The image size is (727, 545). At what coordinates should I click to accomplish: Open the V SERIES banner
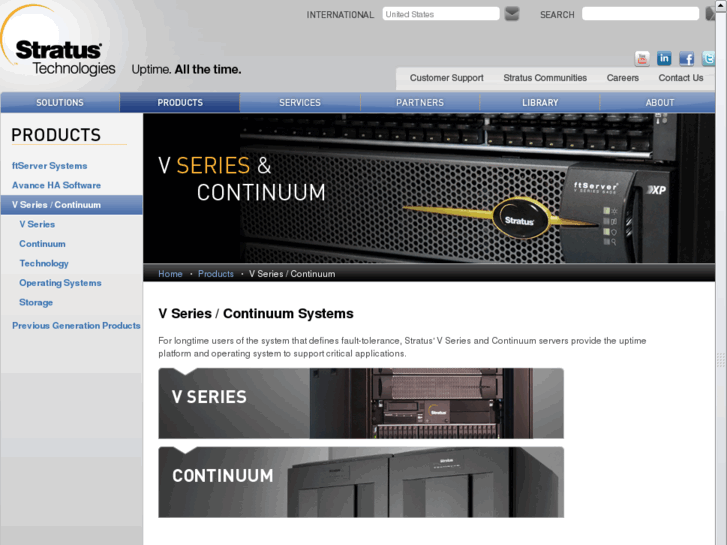pos(361,403)
